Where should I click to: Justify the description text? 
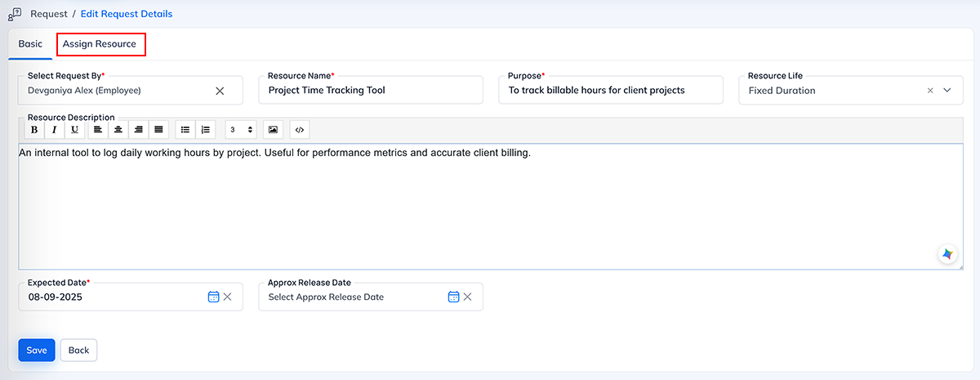(x=159, y=130)
